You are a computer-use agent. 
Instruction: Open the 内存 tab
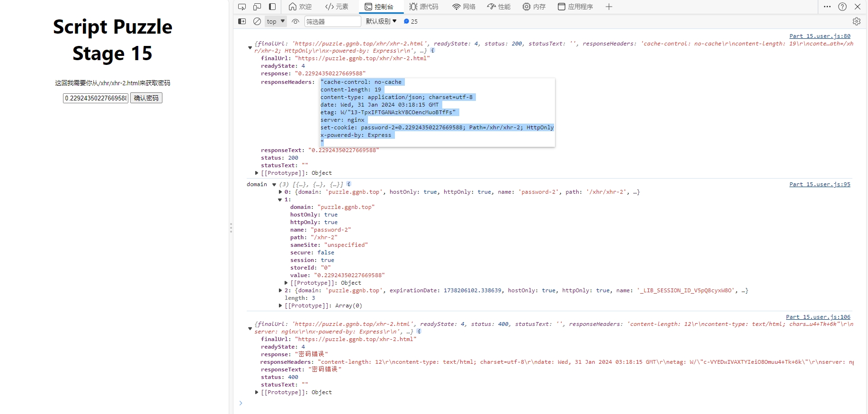[534, 7]
